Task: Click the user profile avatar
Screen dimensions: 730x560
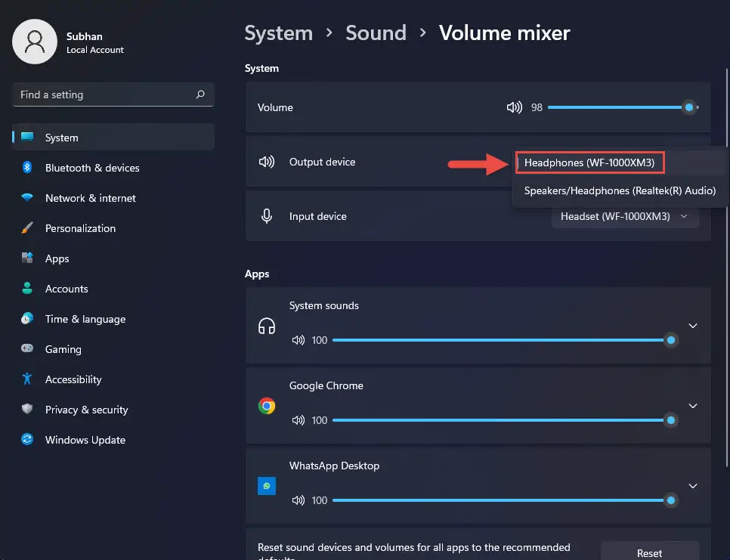Action: (34, 42)
